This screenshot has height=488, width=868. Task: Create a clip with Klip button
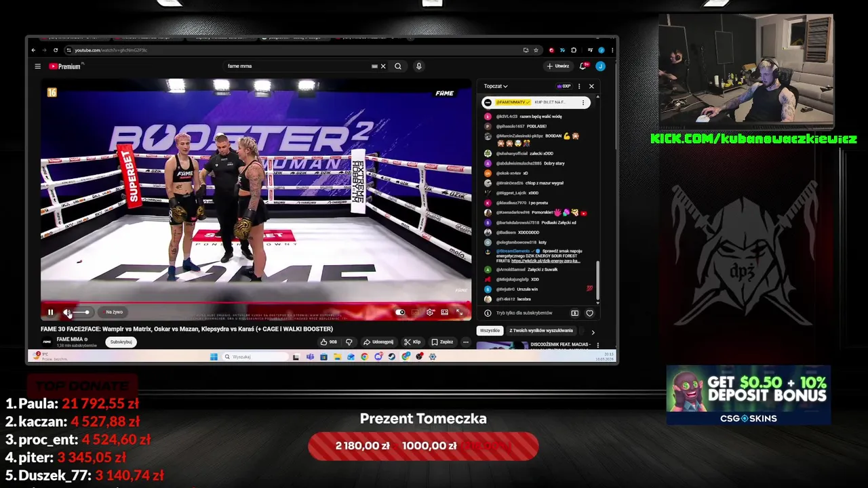[412, 342]
